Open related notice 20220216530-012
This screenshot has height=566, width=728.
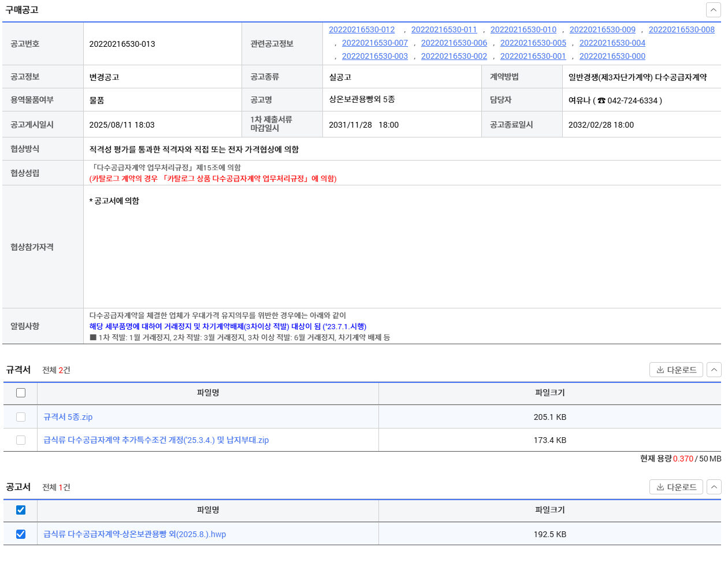(362, 29)
